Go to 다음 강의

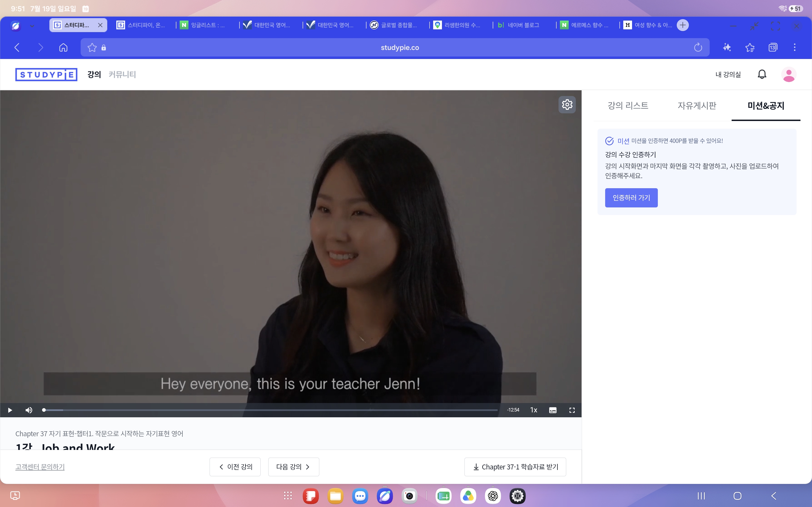pyautogui.click(x=293, y=467)
